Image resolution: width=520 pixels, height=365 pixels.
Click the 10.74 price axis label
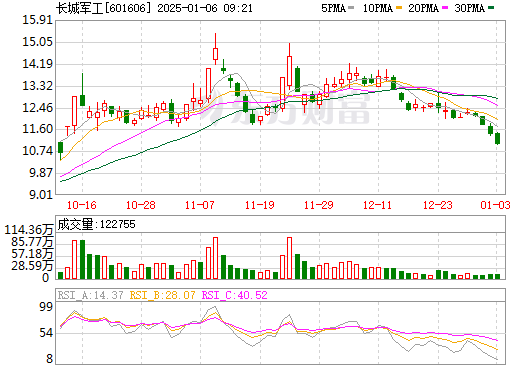[38, 151]
